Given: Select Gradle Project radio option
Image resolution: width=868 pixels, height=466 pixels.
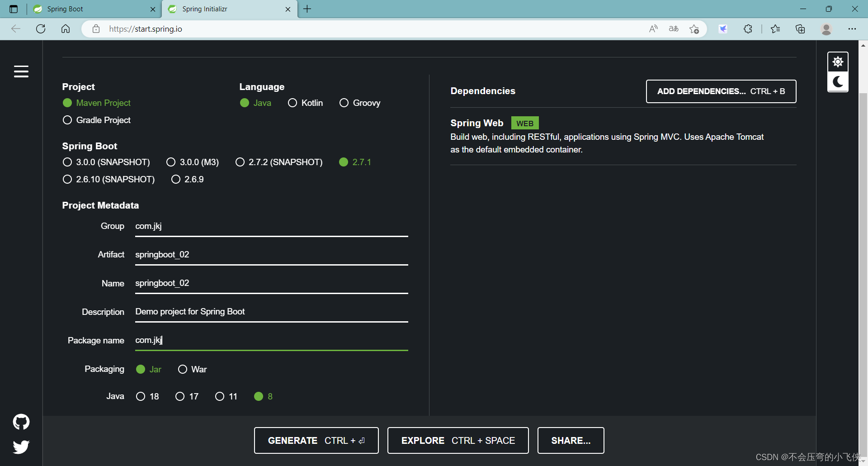Looking at the screenshot, I should (97, 120).
